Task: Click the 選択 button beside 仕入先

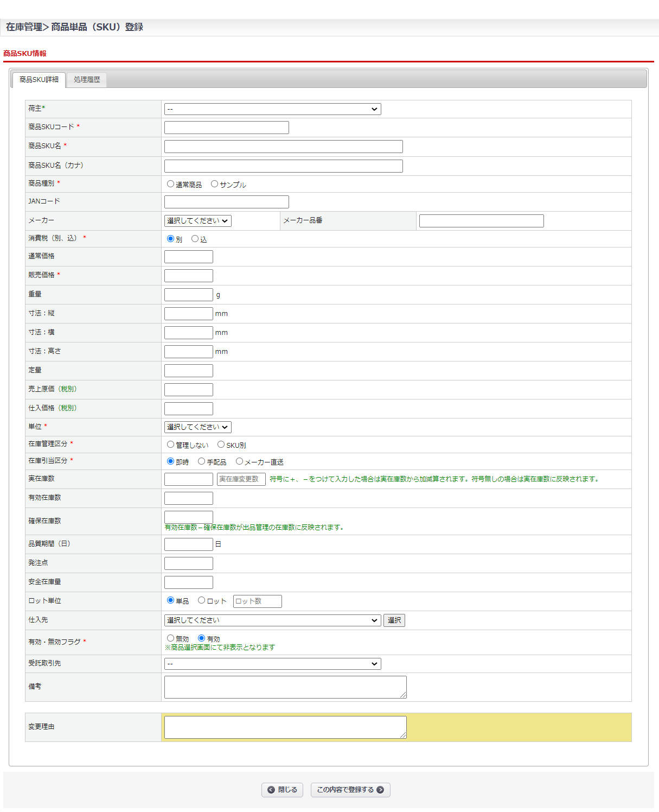Action: point(394,620)
